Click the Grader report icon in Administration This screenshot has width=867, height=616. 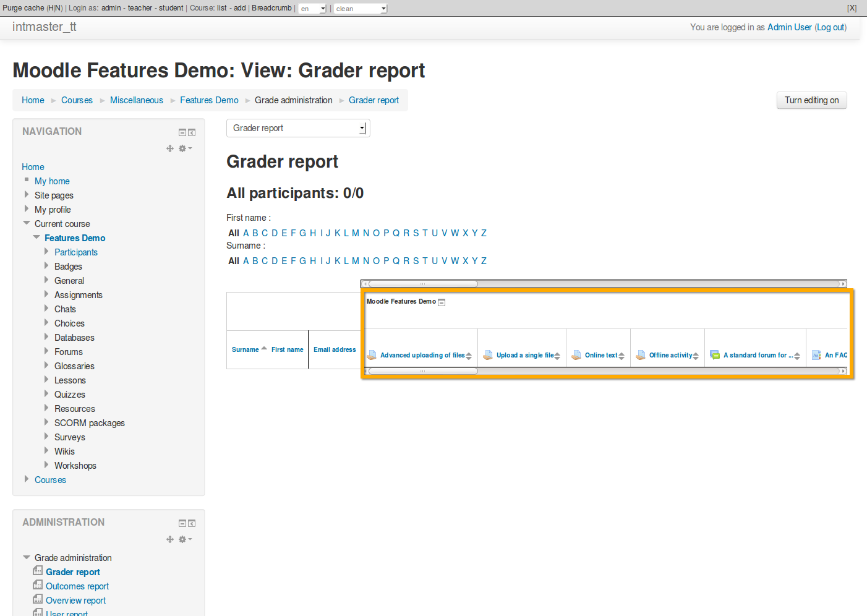(x=38, y=571)
